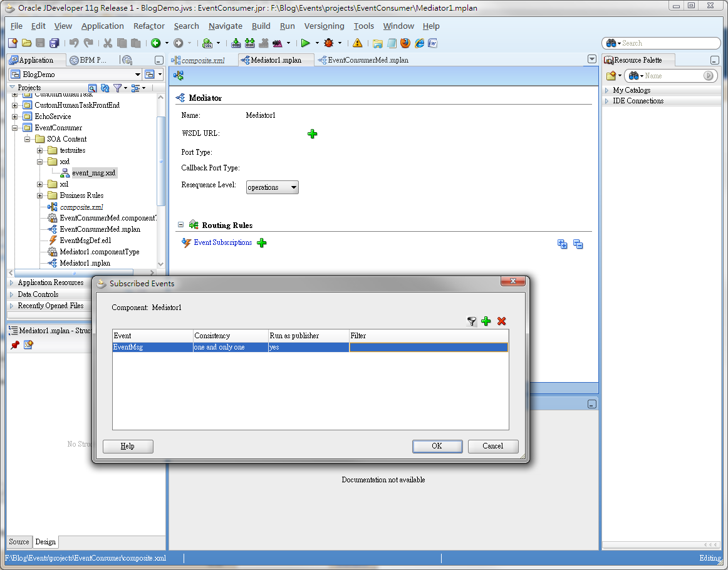Select Mediator1.componentType in project tree

click(x=100, y=252)
